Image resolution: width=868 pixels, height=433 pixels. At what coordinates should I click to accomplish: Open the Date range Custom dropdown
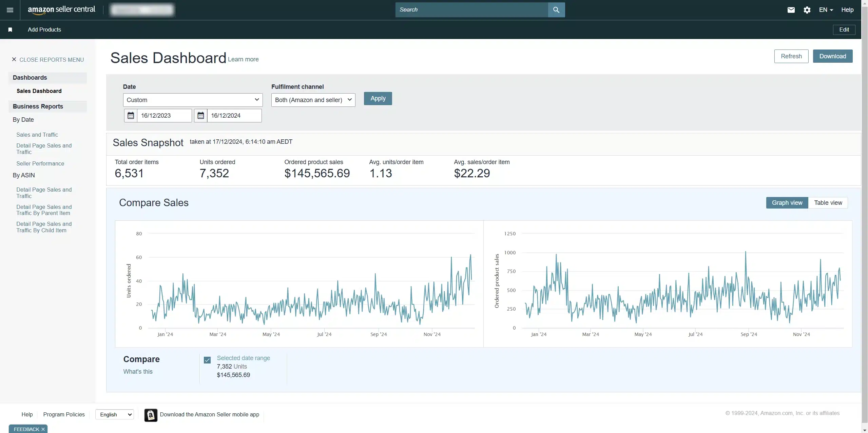[193, 100]
